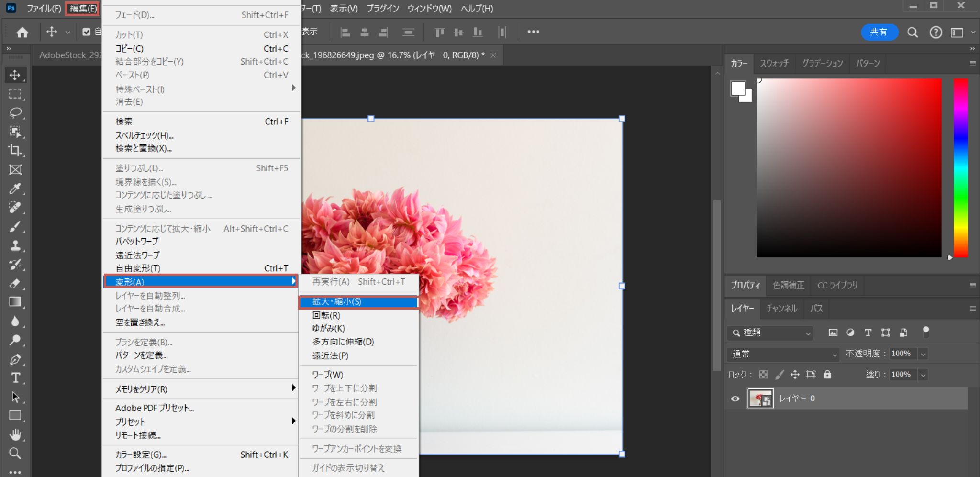Click the three-dots more options icon
Screen dimensions: 980x477
click(533, 32)
